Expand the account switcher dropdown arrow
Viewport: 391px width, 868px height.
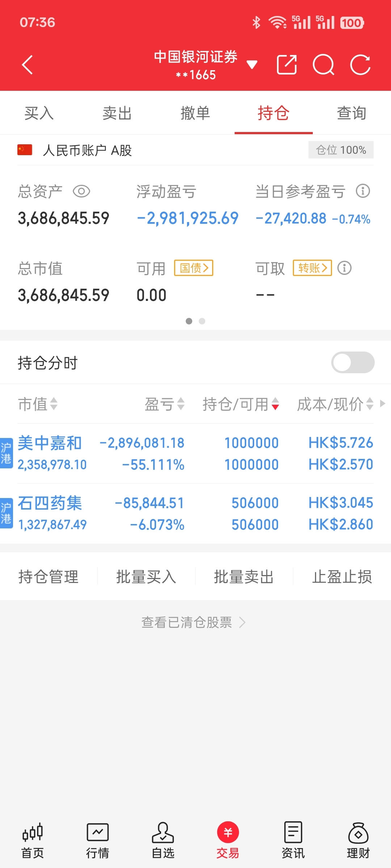(x=252, y=65)
